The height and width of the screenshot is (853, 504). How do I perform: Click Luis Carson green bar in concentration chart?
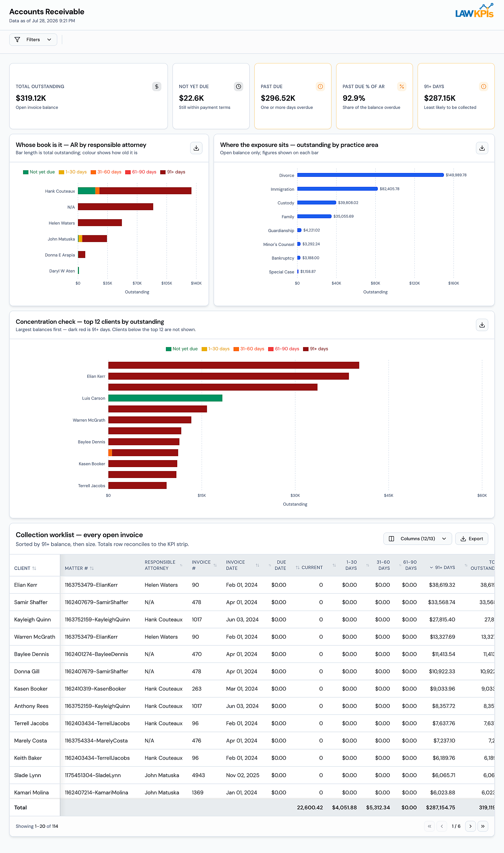(165, 398)
